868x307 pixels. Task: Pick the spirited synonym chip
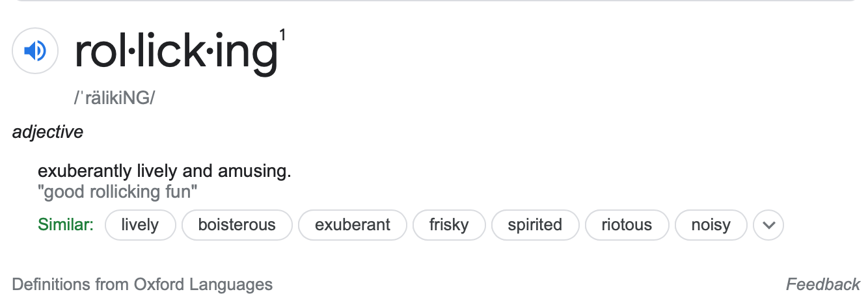535,225
